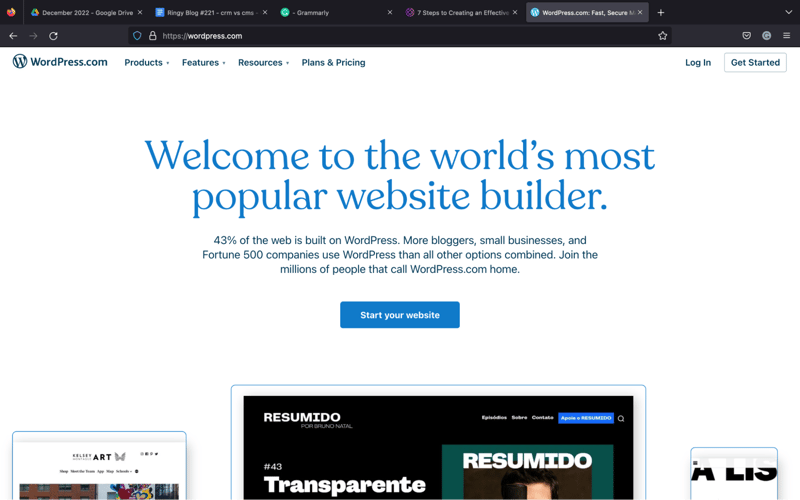This screenshot has height=500, width=800.
Task: Click Start your website button
Action: pos(399,315)
